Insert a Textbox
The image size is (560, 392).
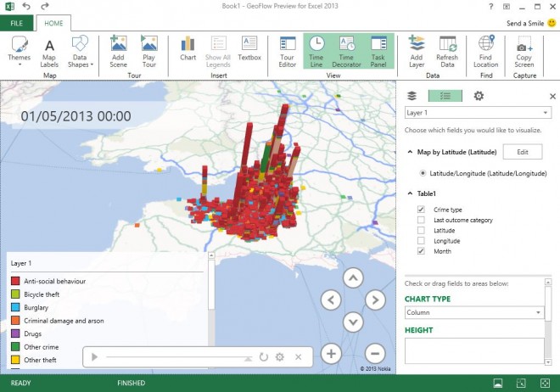pyautogui.click(x=249, y=48)
